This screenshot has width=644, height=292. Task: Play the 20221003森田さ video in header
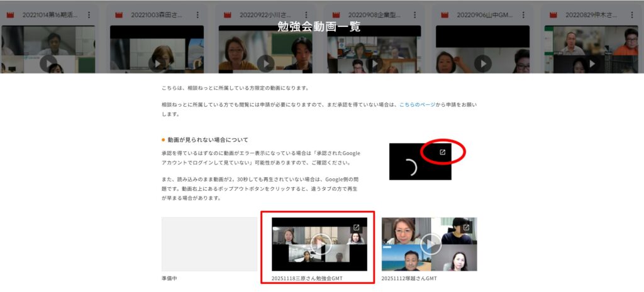[157, 63]
